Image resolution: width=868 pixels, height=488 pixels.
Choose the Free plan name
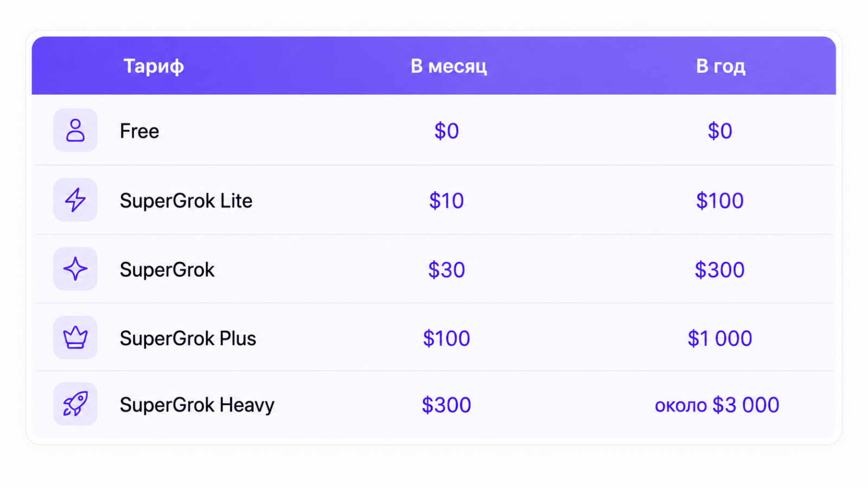click(139, 131)
